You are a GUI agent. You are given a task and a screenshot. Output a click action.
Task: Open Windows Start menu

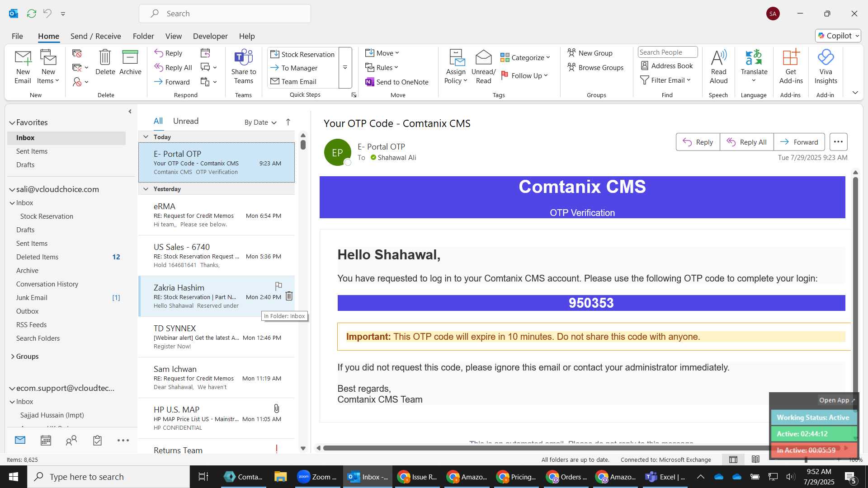coord(14,477)
